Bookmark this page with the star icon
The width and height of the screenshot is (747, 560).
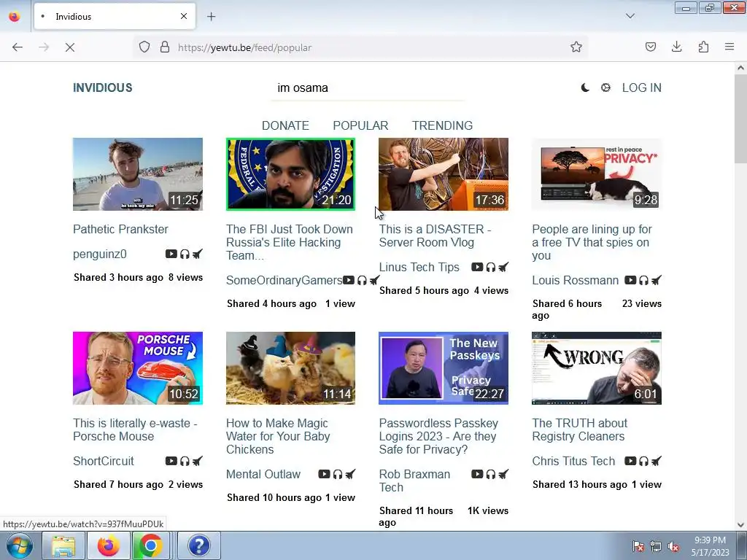click(x=576, y=47)
